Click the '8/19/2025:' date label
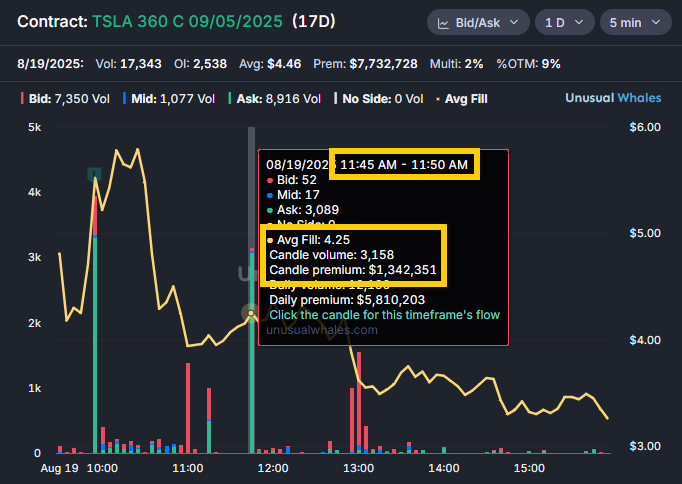The width and height of the screenshot is (682, 484). pyautogui.click(x=50, y=64)
